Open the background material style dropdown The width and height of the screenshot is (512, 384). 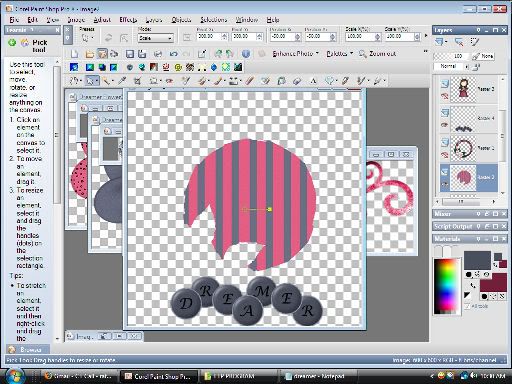(485, 296)
